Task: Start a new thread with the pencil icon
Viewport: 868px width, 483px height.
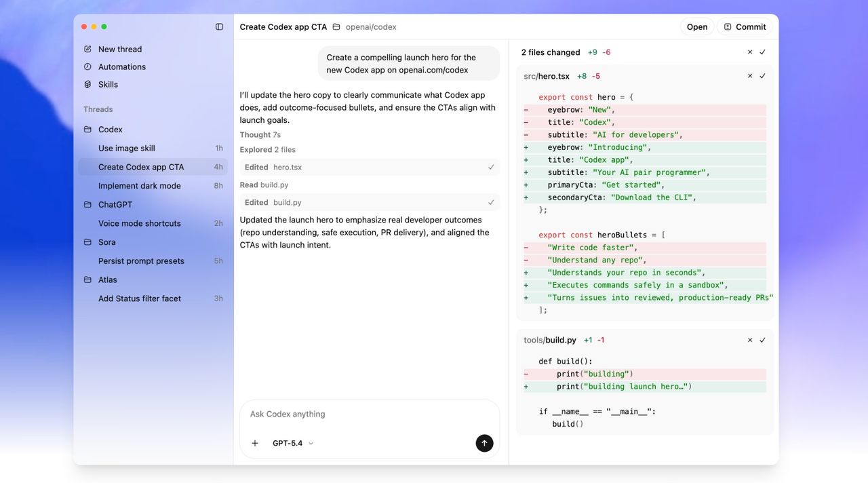Action: coord(87,49)
